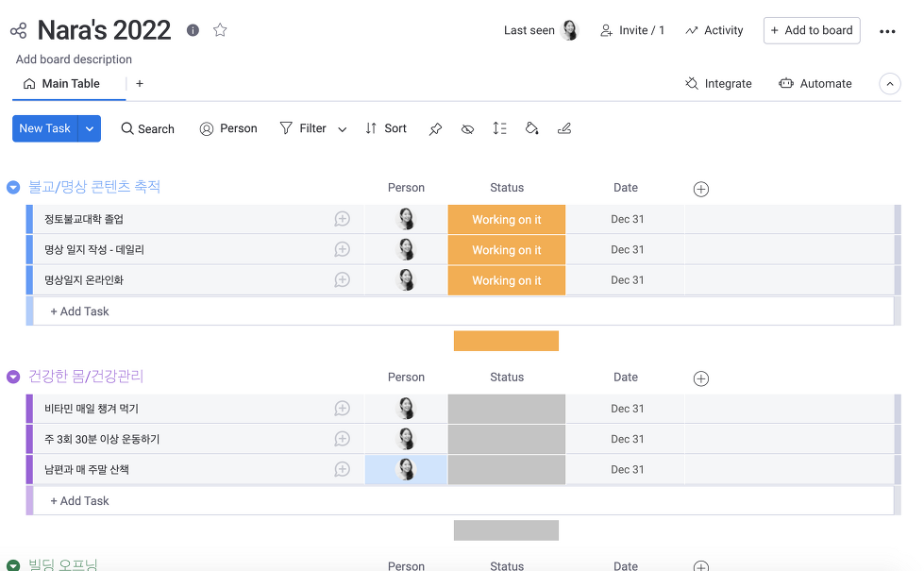
Task: Change row height with the toolbar icon
Action: click(x=499, y=128)
